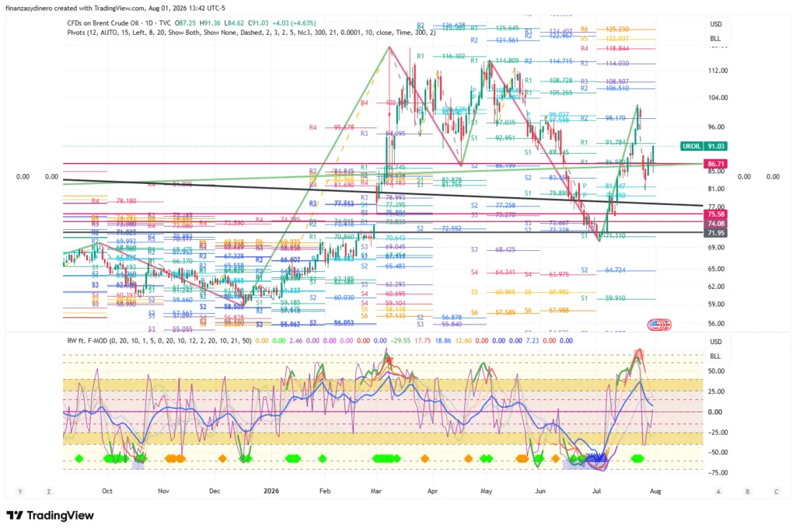Click the 74.08 price line label
Viewport: 796px width, 532px height.
[x=715, y=223]
